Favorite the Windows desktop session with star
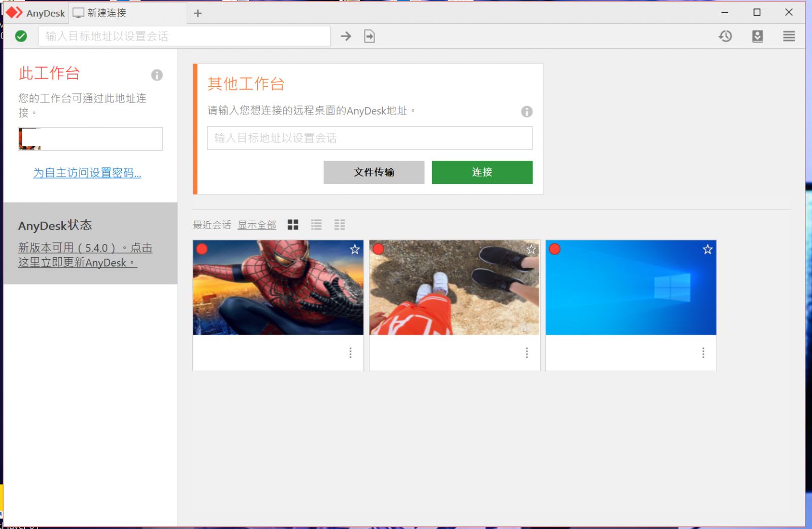Screen dimensions: 812x529 pos(707,249)
